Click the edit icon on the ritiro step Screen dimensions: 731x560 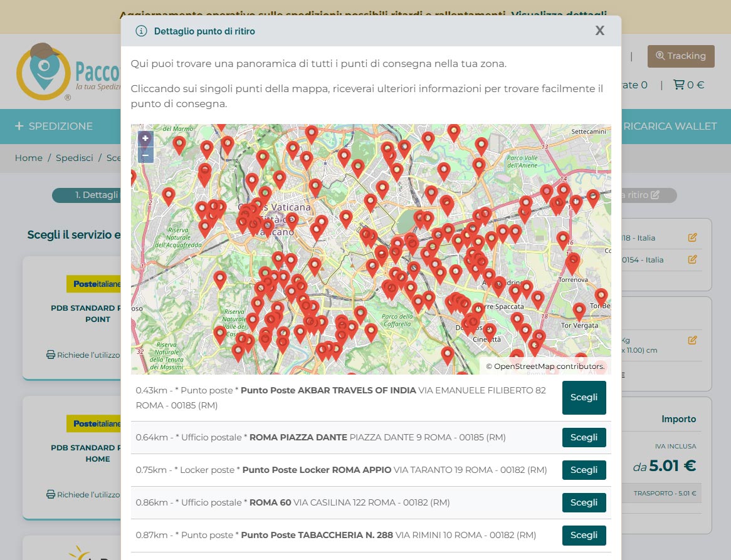click(655, 195)
